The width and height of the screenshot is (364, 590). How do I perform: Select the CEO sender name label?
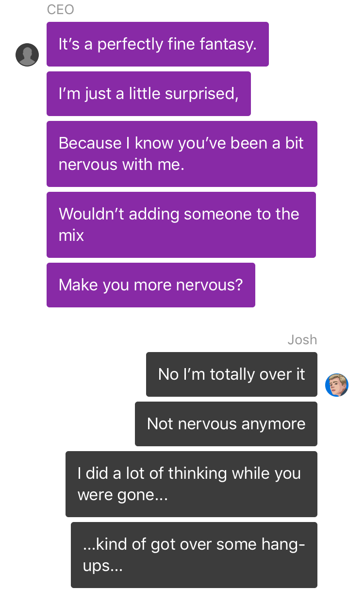(61, 10)
